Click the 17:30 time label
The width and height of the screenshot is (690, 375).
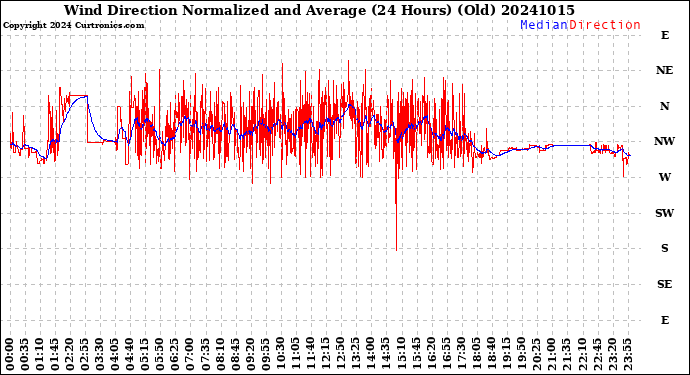point(461,354)
